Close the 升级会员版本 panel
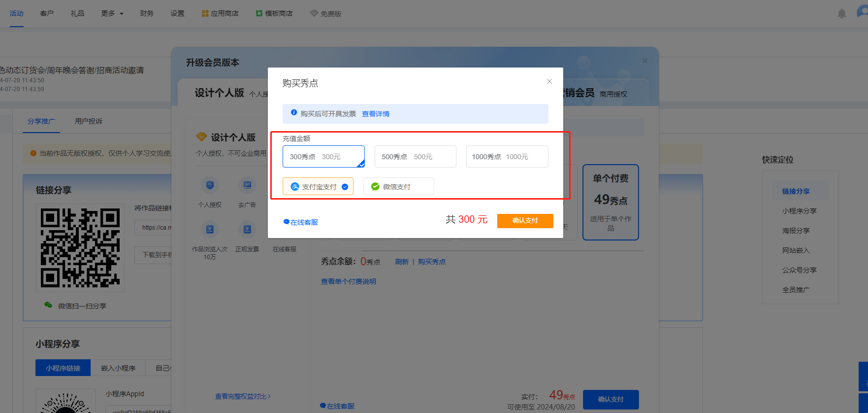Screen dimensions: 868x413 (645, 61)
